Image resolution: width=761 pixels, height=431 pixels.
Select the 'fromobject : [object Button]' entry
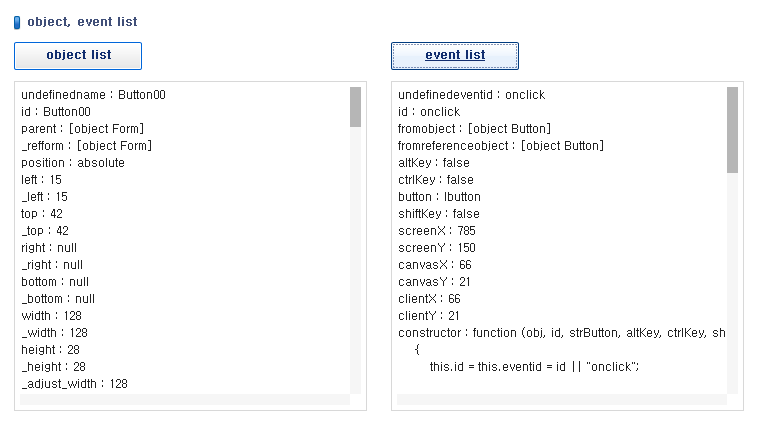point(474,129)
